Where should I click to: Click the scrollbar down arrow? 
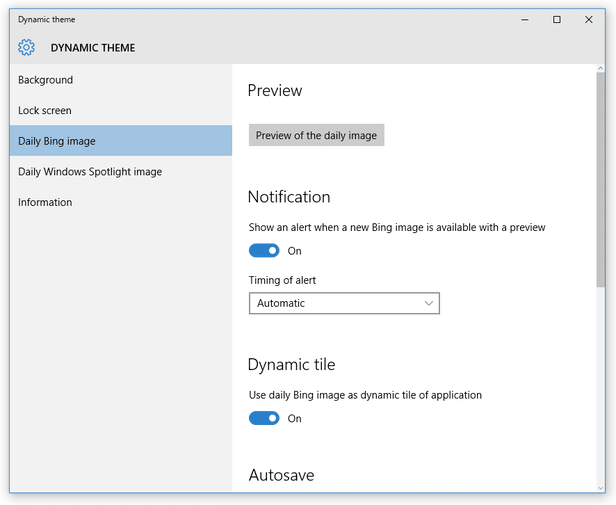coord(600,488)
